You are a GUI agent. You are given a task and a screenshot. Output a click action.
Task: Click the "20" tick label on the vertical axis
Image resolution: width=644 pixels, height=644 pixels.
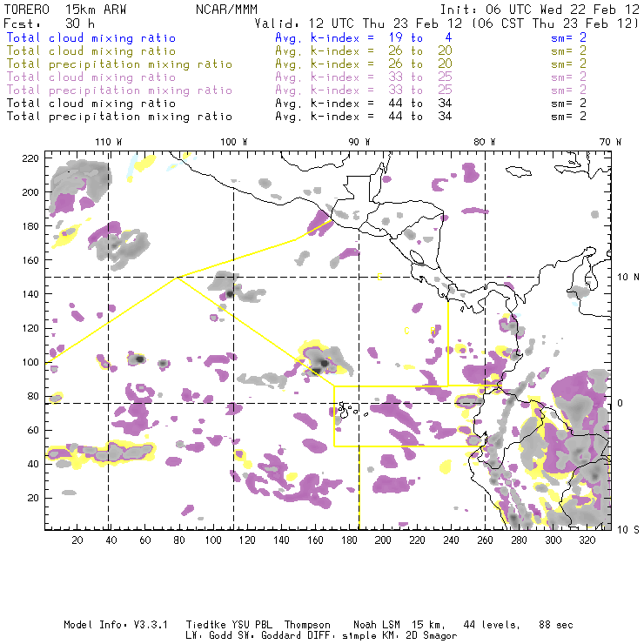tap(34, 498)
